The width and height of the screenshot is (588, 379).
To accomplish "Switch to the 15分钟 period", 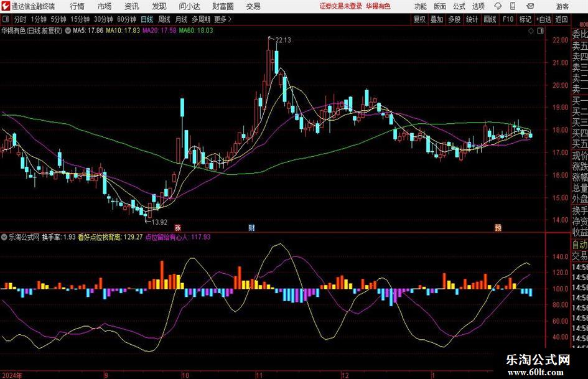I will click(80, 19).
